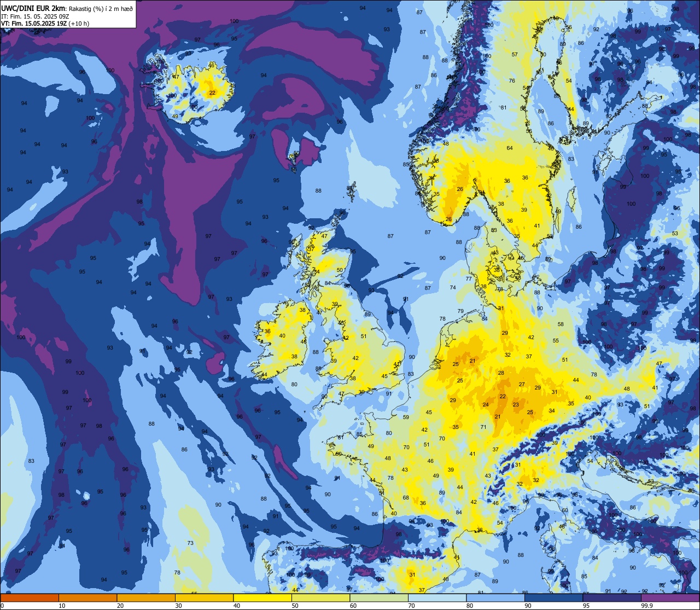This screenshot has height=610, width=700.
Task: Click the humidity value '68' on the map
Action: pos(406,498)
